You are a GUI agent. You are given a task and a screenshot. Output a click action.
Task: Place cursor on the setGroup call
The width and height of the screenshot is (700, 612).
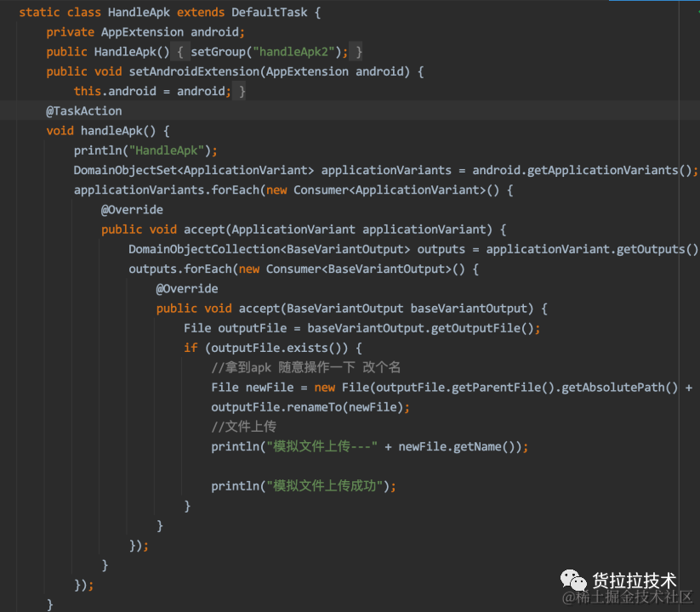coord(219,52)
